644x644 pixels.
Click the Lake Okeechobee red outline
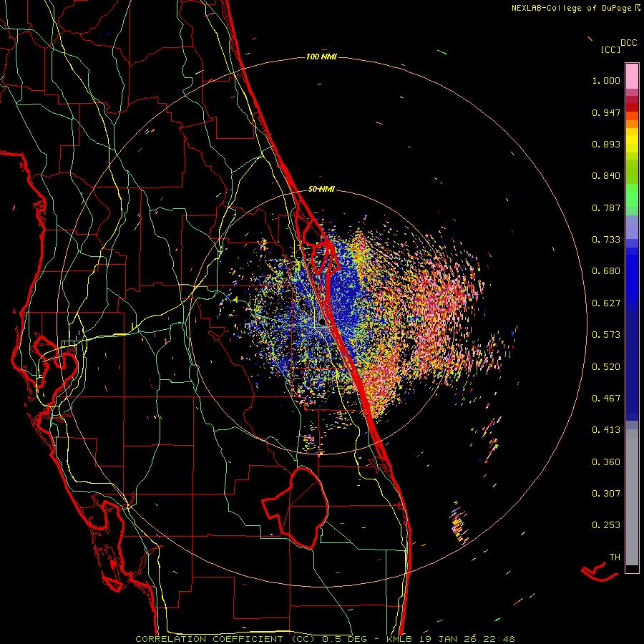coord(296,507)
